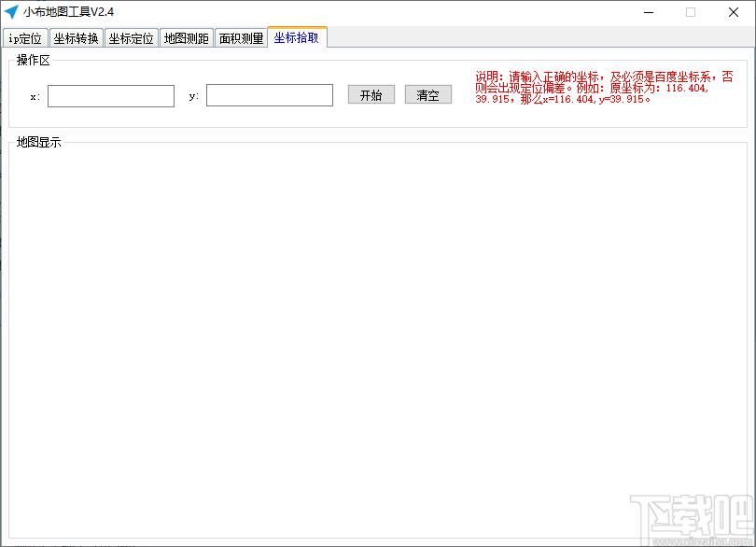Open the 面积测量 tab

coord(241,38)
